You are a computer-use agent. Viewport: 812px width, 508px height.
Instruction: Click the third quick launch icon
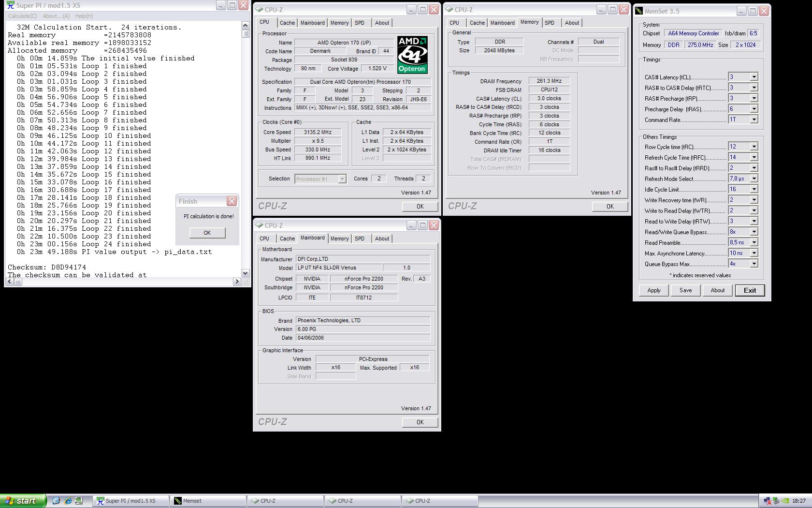79,501
